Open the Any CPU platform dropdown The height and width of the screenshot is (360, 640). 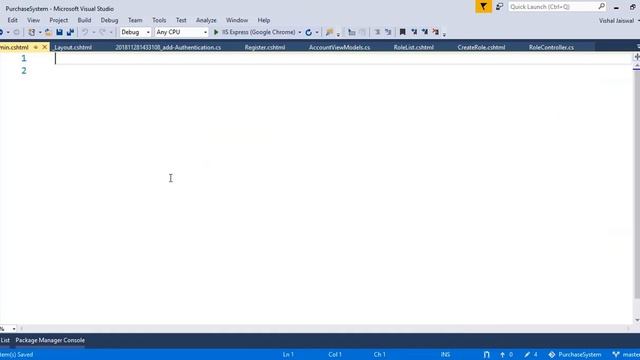point(182,32)
